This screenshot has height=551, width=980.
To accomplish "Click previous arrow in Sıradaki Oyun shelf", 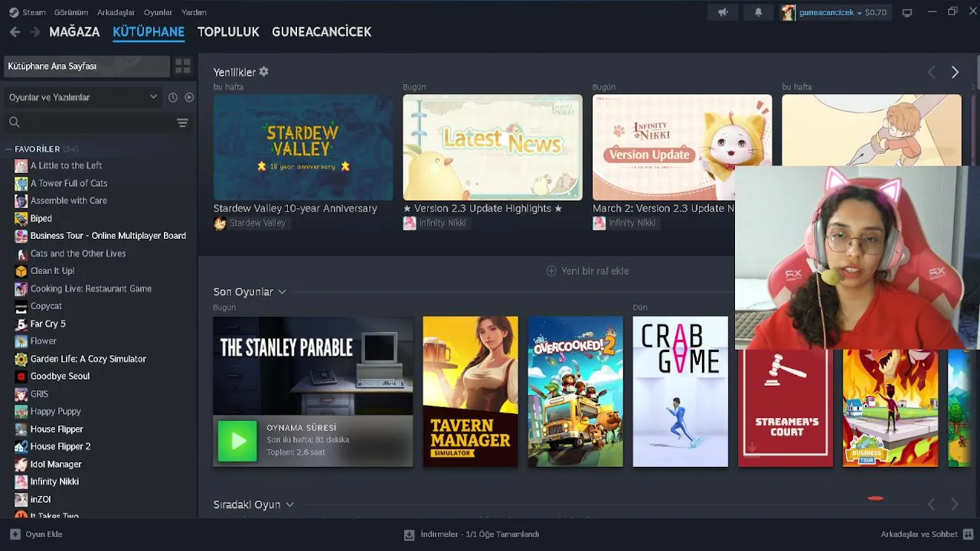I will point(932,504).
